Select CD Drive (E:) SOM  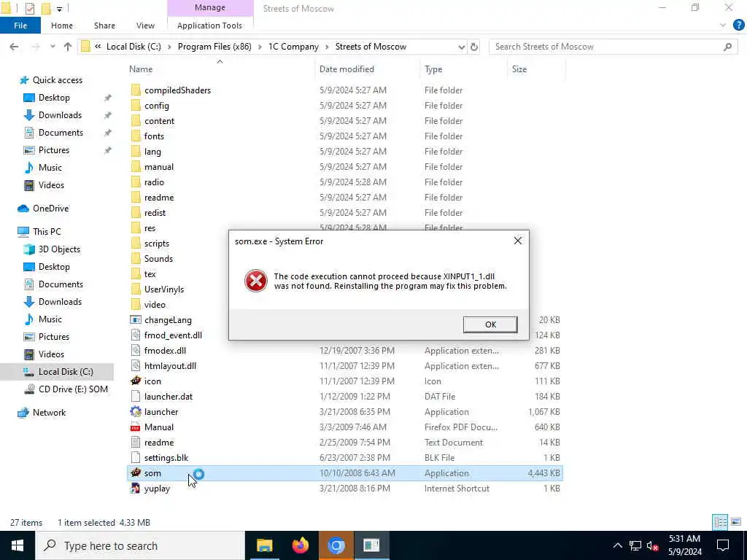point(73,389)
